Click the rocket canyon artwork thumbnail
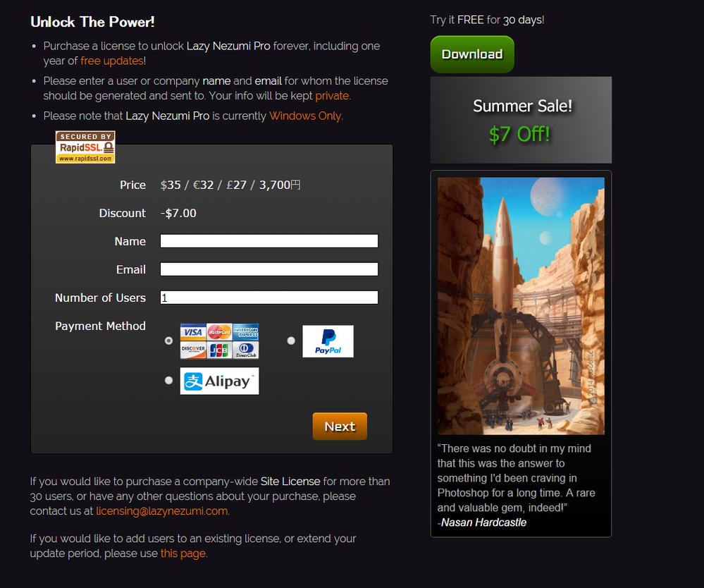The height and width of the screenshot is (588, 704). (x=521, y=306)
